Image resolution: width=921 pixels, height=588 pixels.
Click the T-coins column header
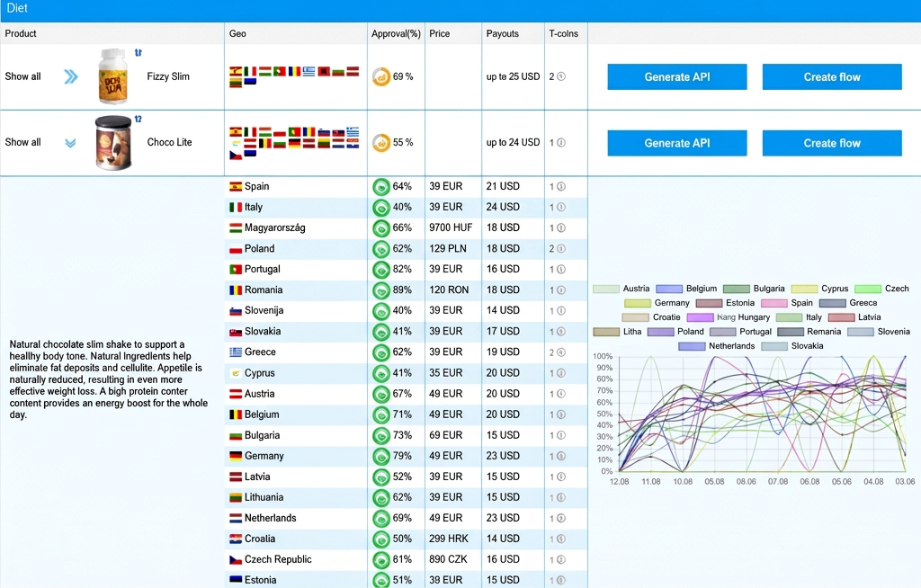(563, 33)
